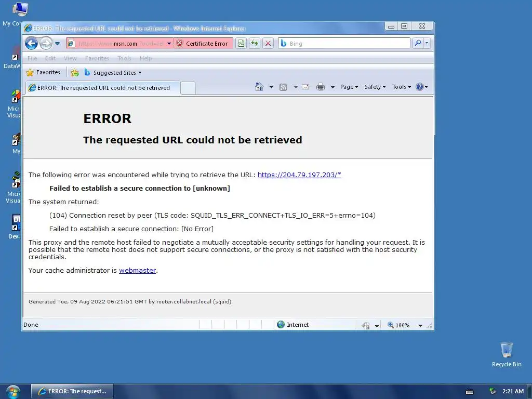The width and height of the screenshot is (532, 399).
Task: Open the Tools menu in menu bar
Action: coord(124,58)
